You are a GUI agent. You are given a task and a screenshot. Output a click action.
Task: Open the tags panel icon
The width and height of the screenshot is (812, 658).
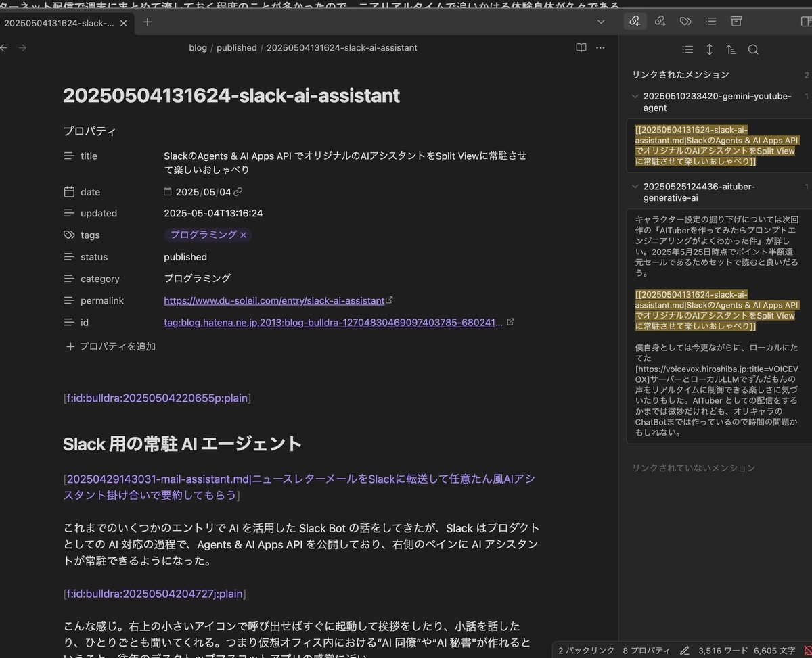point(685,21)
